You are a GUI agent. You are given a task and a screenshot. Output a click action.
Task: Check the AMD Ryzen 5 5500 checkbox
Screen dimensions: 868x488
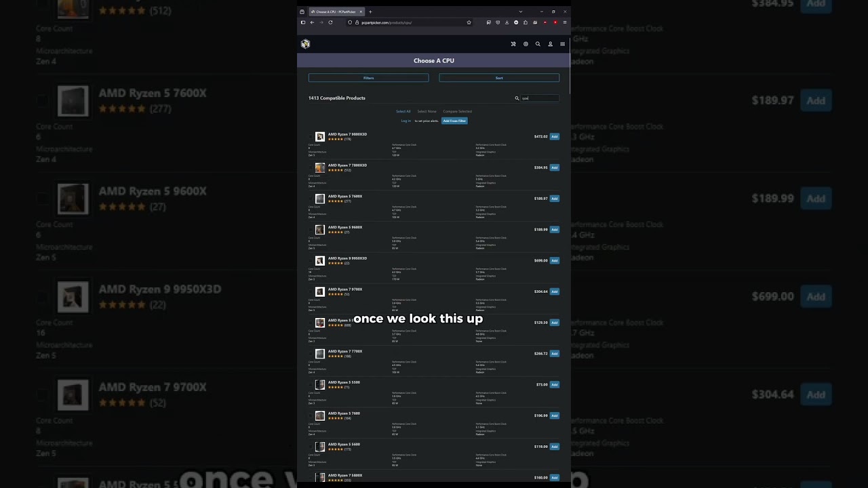point(311,385)
